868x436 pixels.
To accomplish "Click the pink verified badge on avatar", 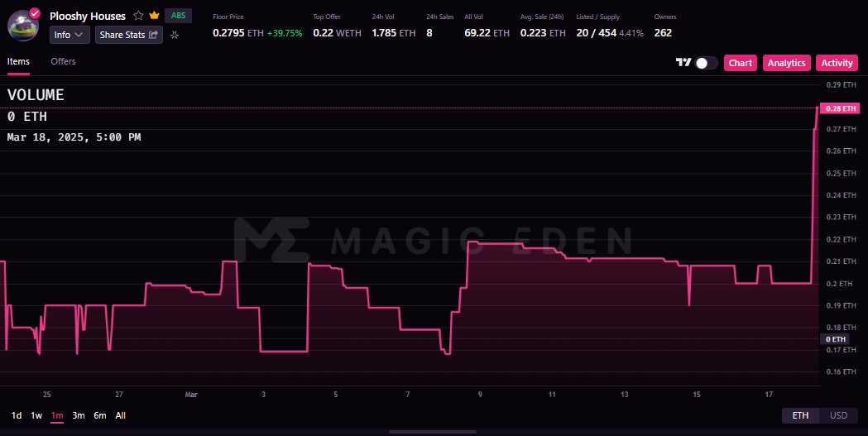I will point(34,12).
